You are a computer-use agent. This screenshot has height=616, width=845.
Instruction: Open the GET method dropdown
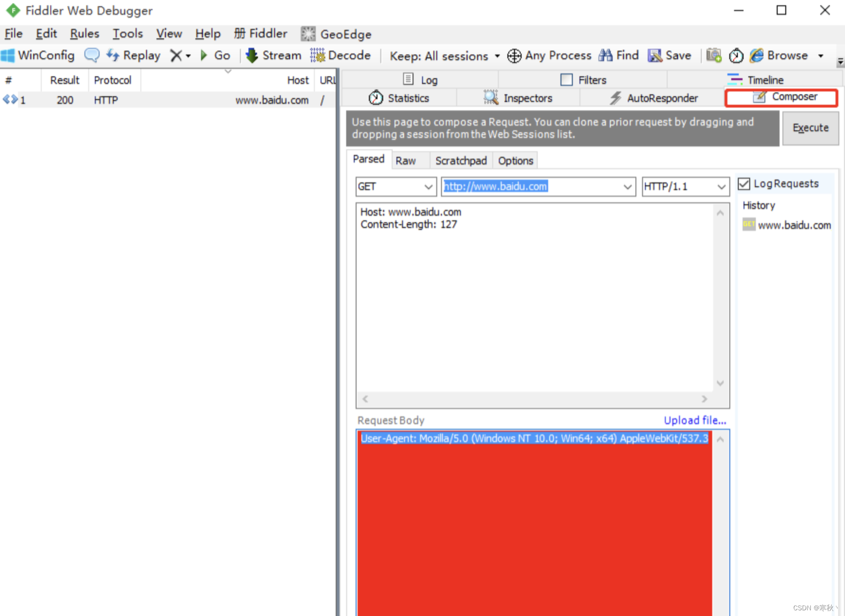click(x=396, y=186)
